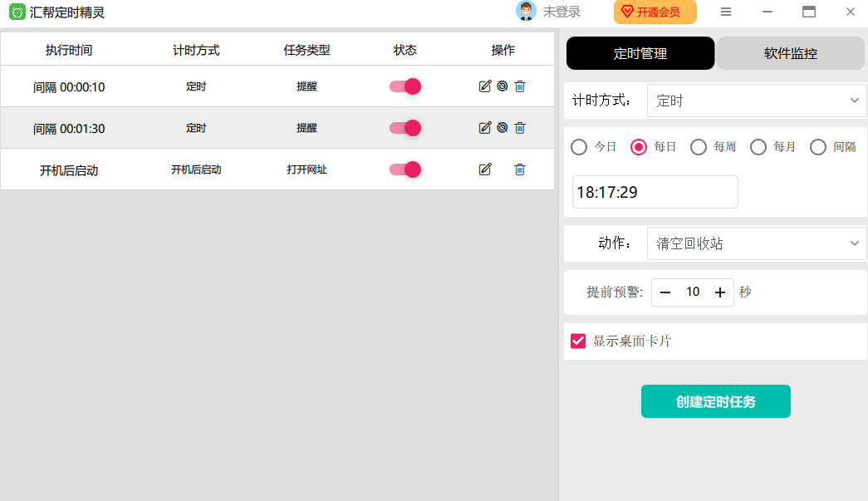Switch to the 软件监控 tab
868x501 pixels.
pos(790,54)
